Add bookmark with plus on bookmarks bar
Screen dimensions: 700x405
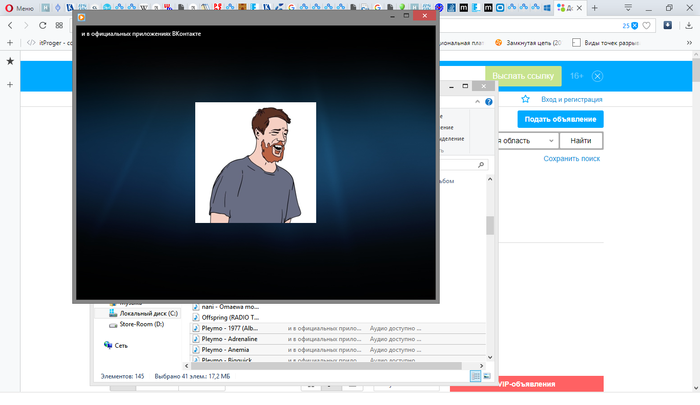coord(10,43)
